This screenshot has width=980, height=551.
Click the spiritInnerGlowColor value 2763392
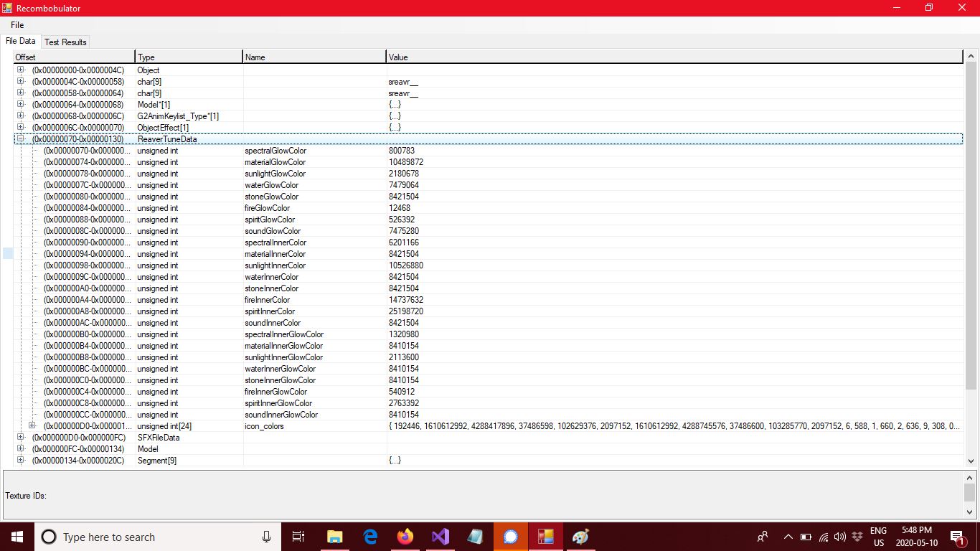pos(404,403)
